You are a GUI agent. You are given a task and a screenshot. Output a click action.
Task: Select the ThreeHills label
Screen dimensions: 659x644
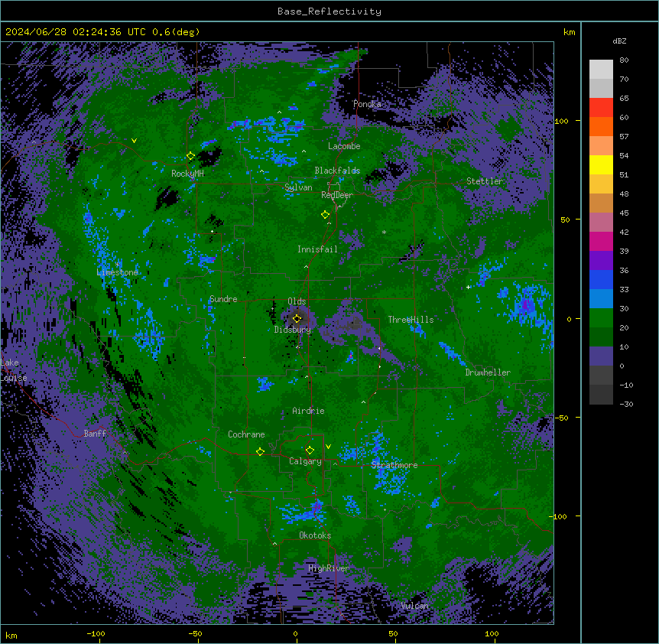coord(411,320)
